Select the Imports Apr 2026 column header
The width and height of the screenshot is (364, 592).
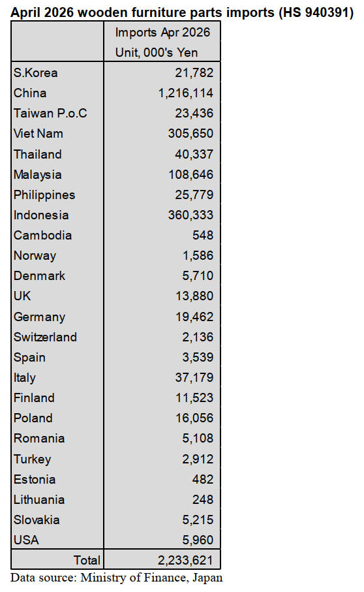point(162,33)
